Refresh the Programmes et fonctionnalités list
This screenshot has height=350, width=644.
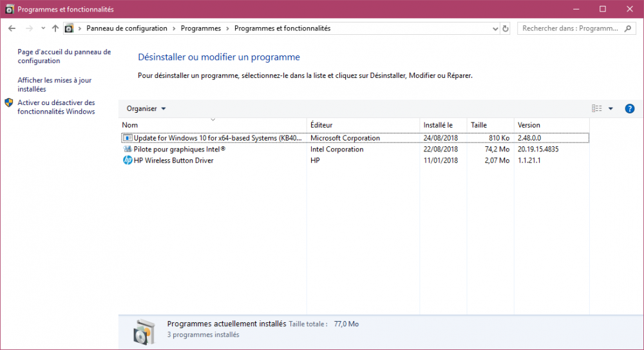[x=506, y=28]
